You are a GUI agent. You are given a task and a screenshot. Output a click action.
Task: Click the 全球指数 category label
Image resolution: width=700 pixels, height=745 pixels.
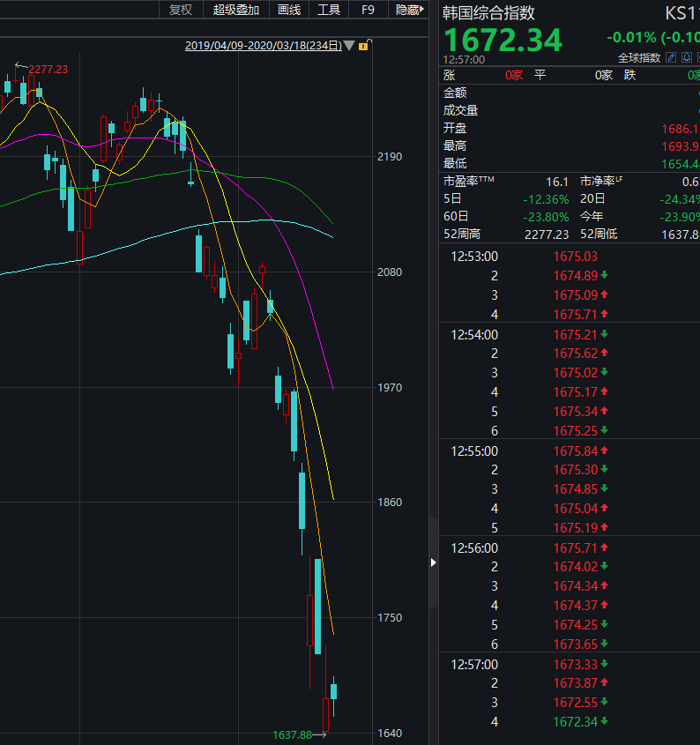pos(639,57)
